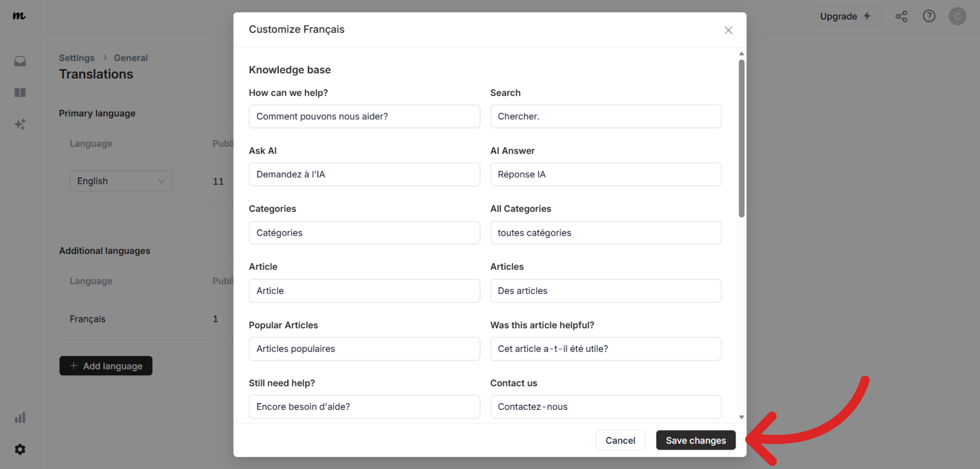Cancel the translation customization
The height and width of the screenshot is (469, 980).
tap(620, 440)
